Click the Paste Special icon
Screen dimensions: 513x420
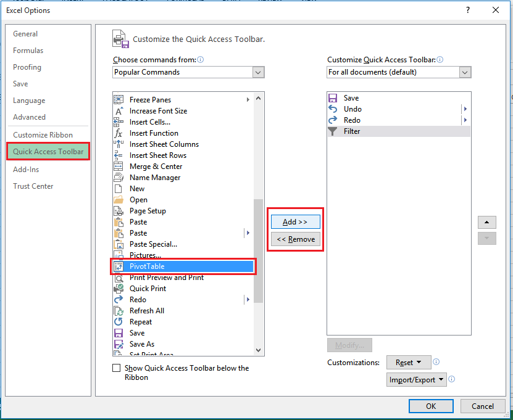click(119, 244)
